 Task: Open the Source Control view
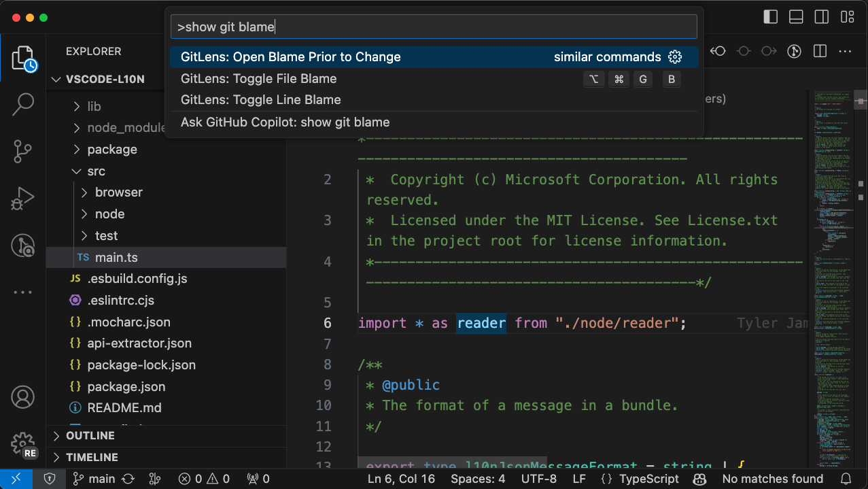23,152
